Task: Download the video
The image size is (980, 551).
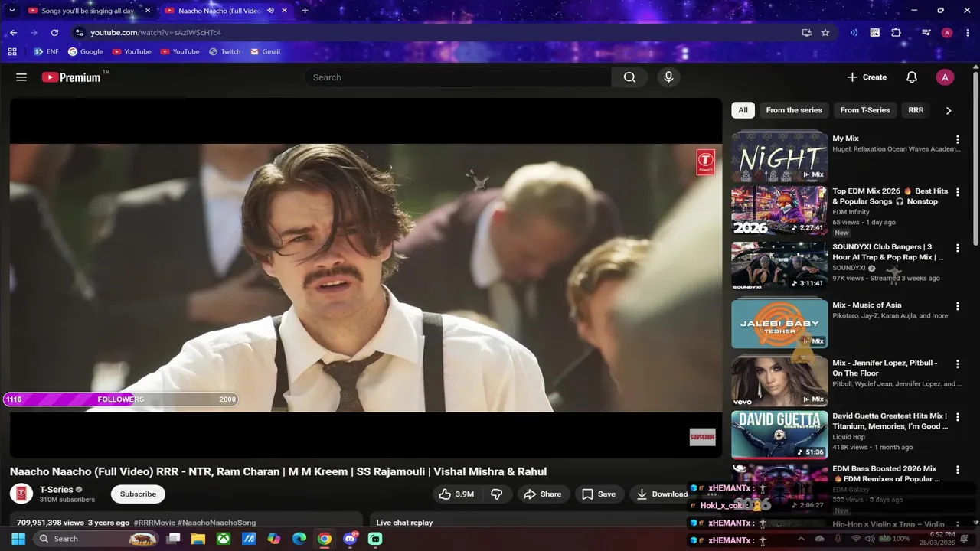Action: coord(661,494)
